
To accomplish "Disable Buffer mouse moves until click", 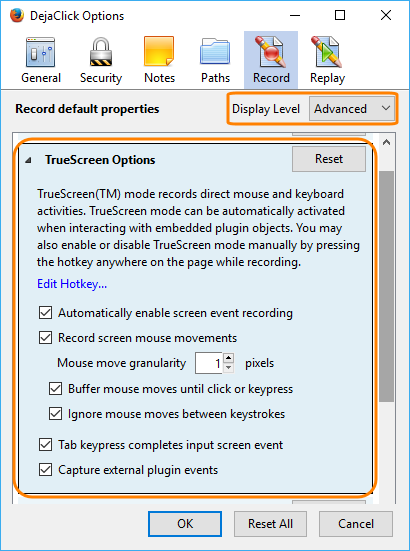I will point(56,389).
